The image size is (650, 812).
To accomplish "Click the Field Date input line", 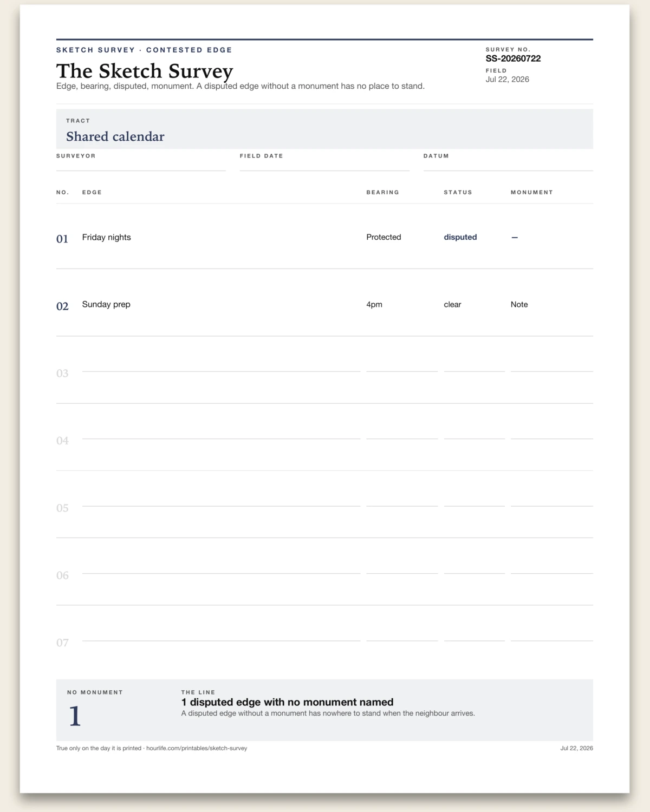I will click(x=324, y=166).
